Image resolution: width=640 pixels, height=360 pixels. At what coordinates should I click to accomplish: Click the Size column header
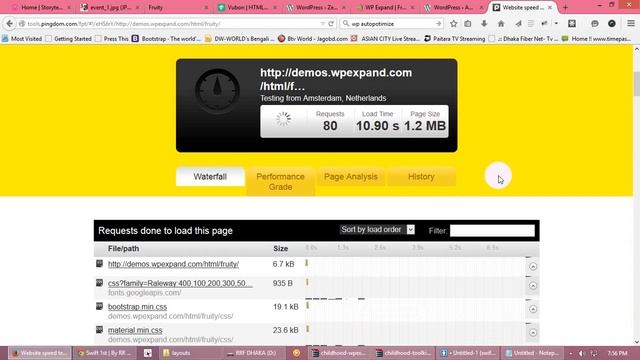click(x=281, y=248)
